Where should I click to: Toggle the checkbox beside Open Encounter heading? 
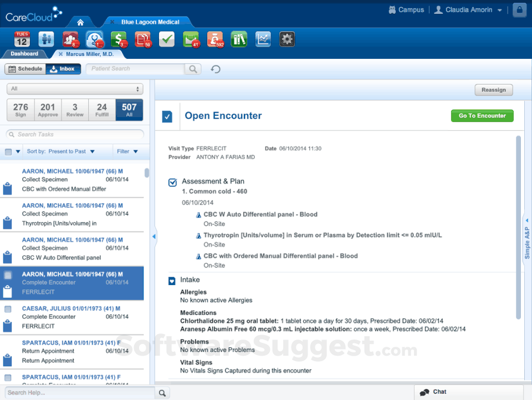pyautogui.click(x=167, y=116)
